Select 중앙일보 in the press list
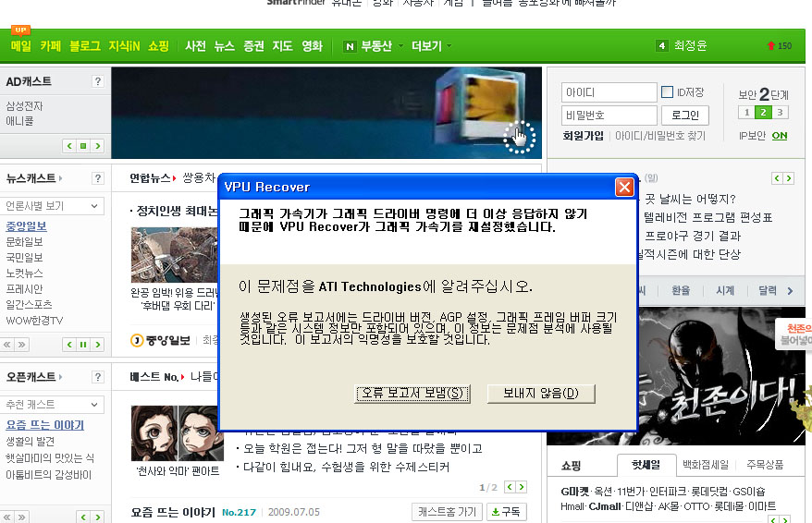 (x=27, y=226)
